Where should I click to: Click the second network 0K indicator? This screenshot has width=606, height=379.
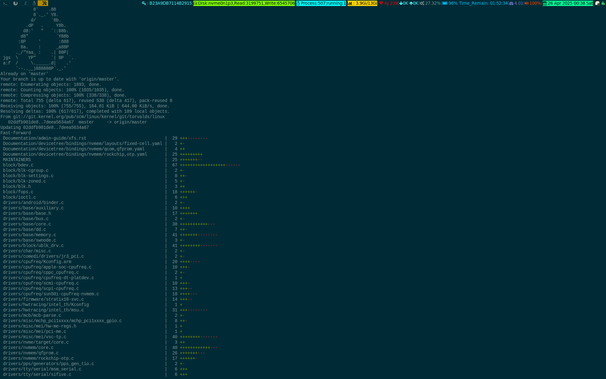[x=414, y=3]
